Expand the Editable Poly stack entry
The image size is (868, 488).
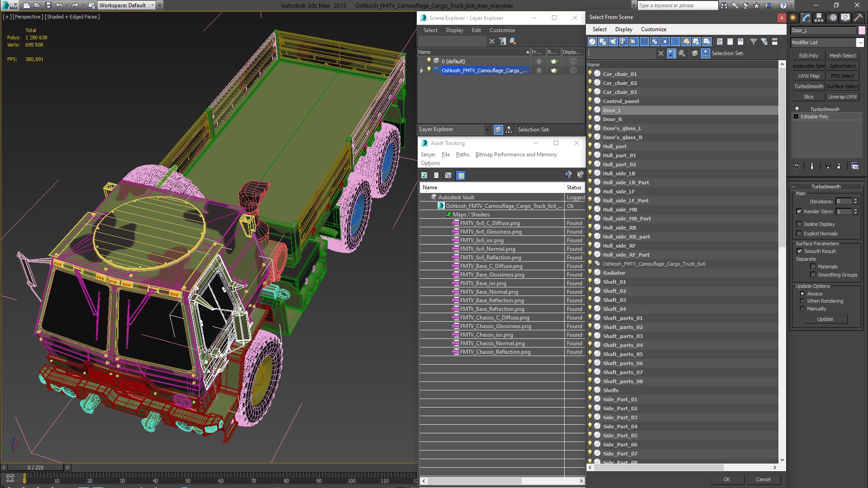[x=796, y=117]
